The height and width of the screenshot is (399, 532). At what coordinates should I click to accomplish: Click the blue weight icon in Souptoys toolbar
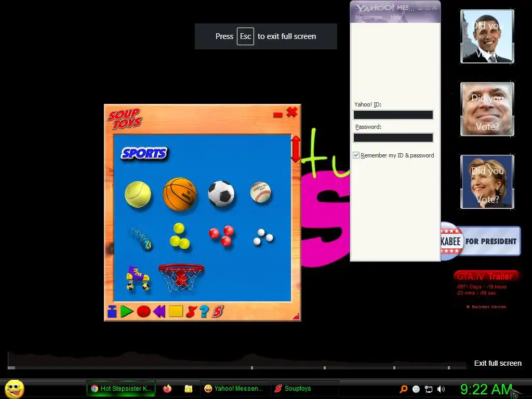click(x=112, y=312)
